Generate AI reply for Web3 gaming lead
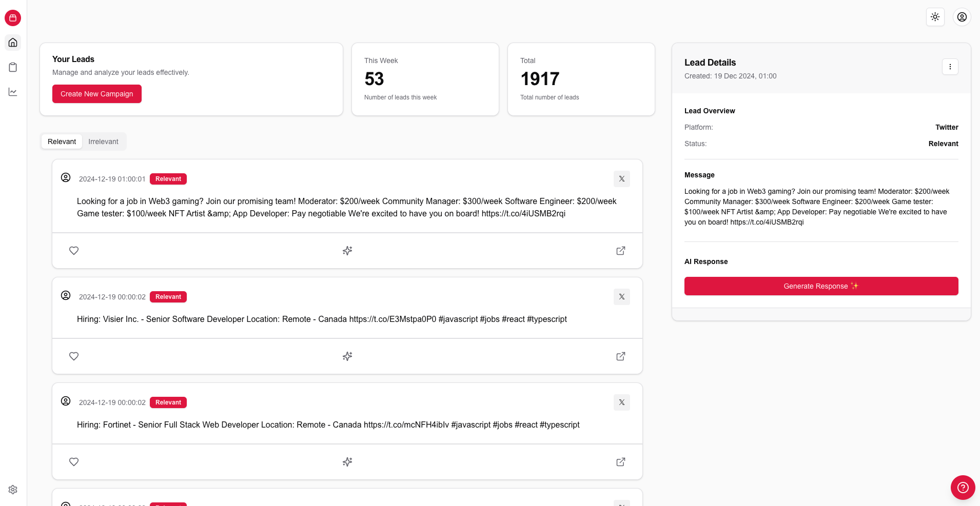Screen dimensions: 980x506 [347, 251]
